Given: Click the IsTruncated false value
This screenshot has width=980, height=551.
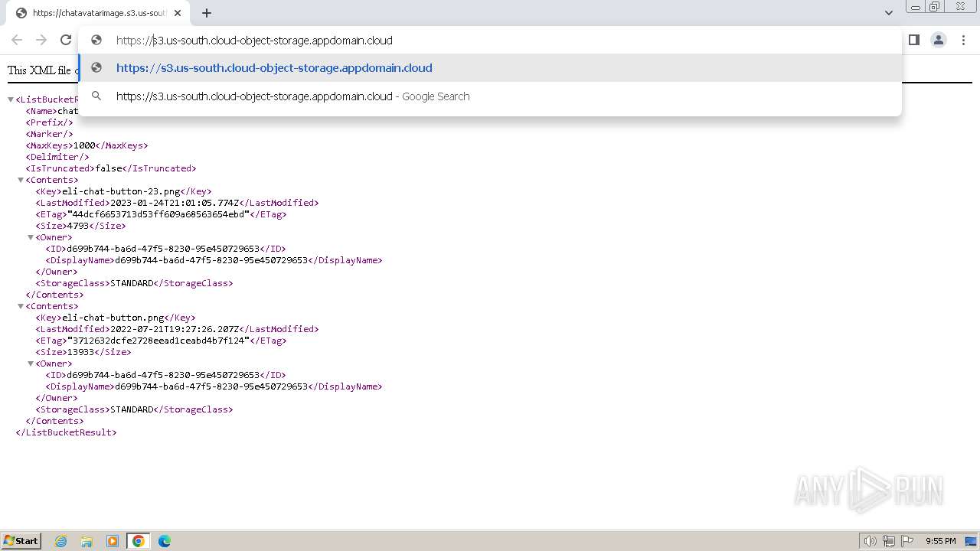Looking at the screenshot, I should point(109,168).
